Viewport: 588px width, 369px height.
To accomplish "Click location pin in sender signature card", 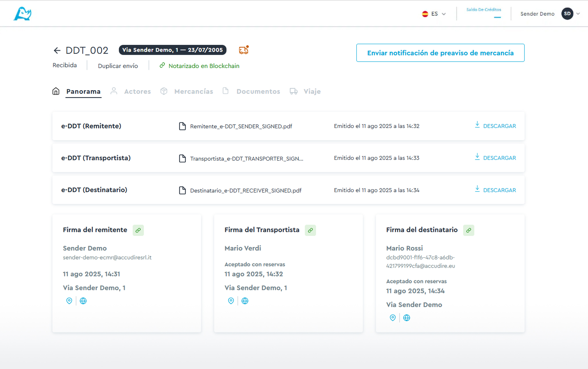I will [x=69, y=301].
